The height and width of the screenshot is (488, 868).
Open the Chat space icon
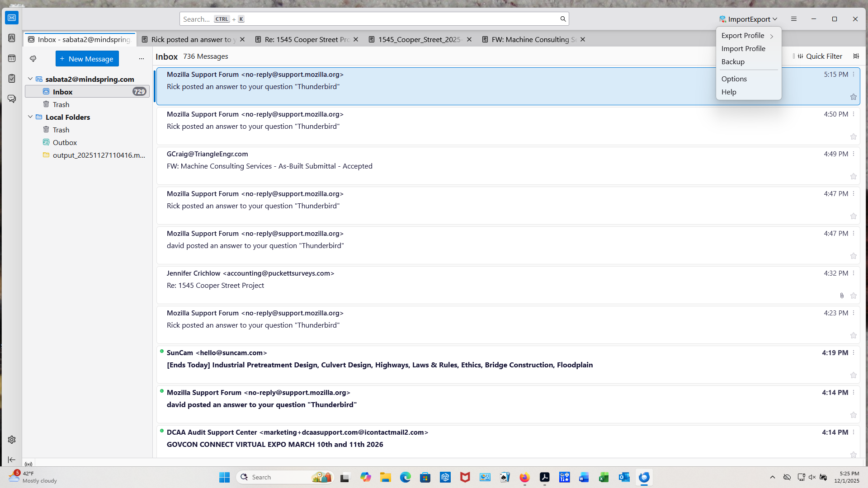coord(12,99)
